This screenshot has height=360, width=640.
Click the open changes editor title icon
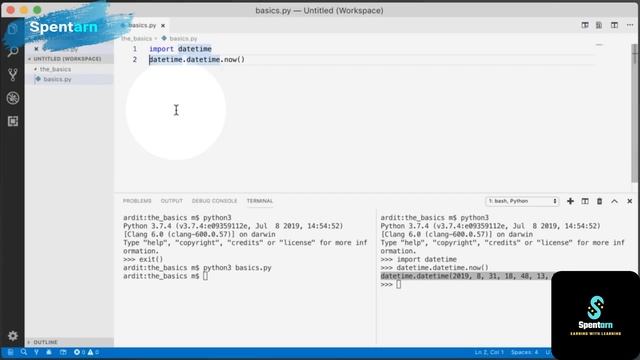pos(599,25)
